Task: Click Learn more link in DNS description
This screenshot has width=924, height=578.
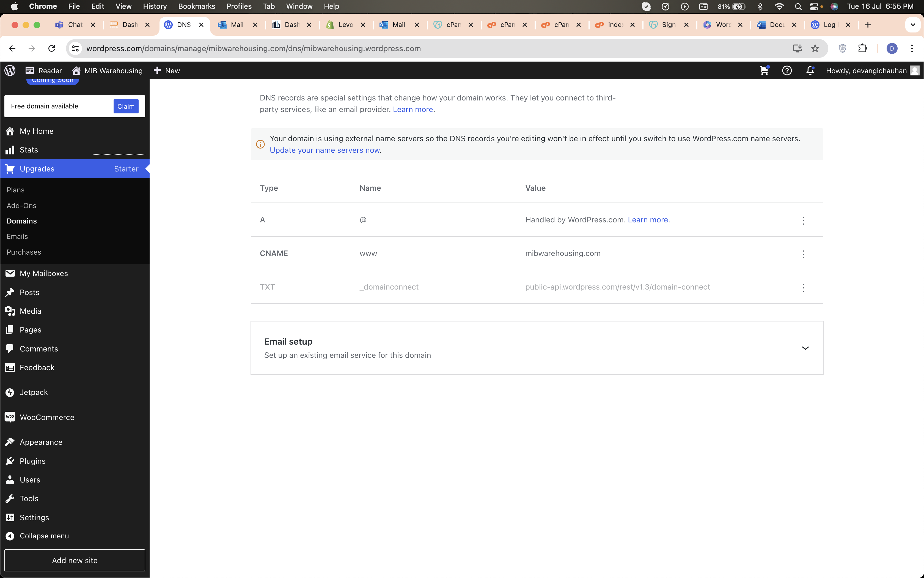Action: click(x=413, y=109)
